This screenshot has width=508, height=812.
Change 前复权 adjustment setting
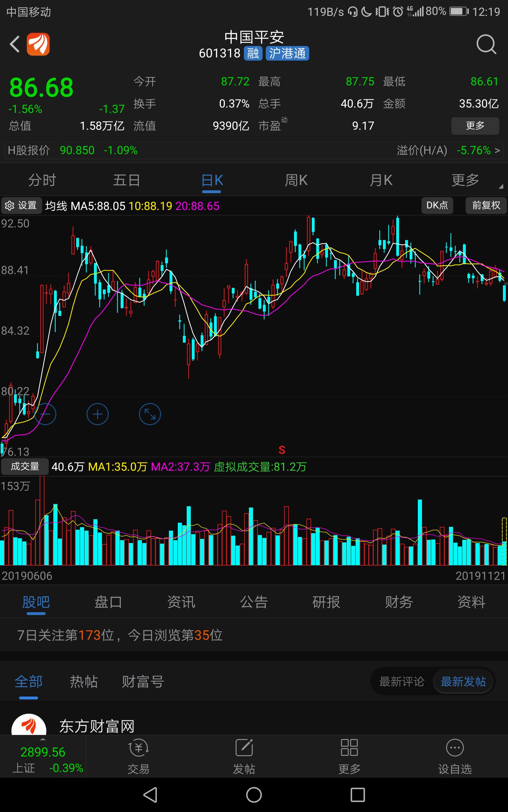[x=486, y=205]
